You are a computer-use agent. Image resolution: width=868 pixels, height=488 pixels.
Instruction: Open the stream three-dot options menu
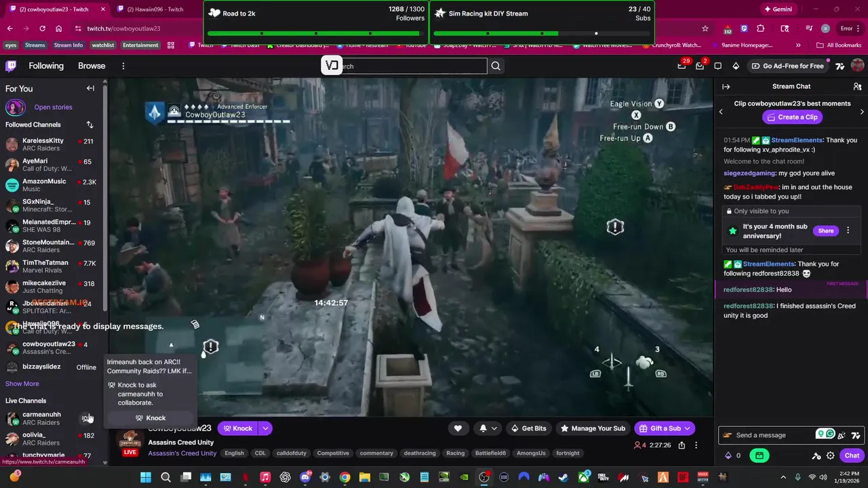(696, 445)
